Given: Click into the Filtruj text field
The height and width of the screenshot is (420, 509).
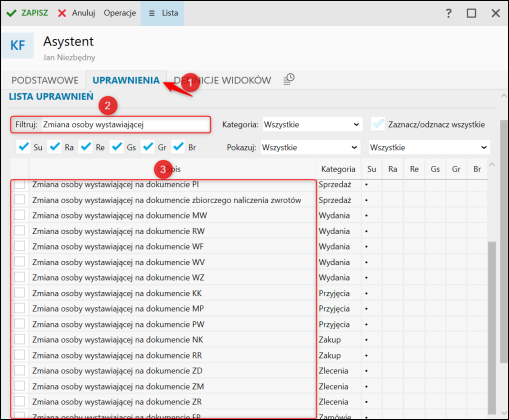Looking at the screenshot, I should [125, 125].
